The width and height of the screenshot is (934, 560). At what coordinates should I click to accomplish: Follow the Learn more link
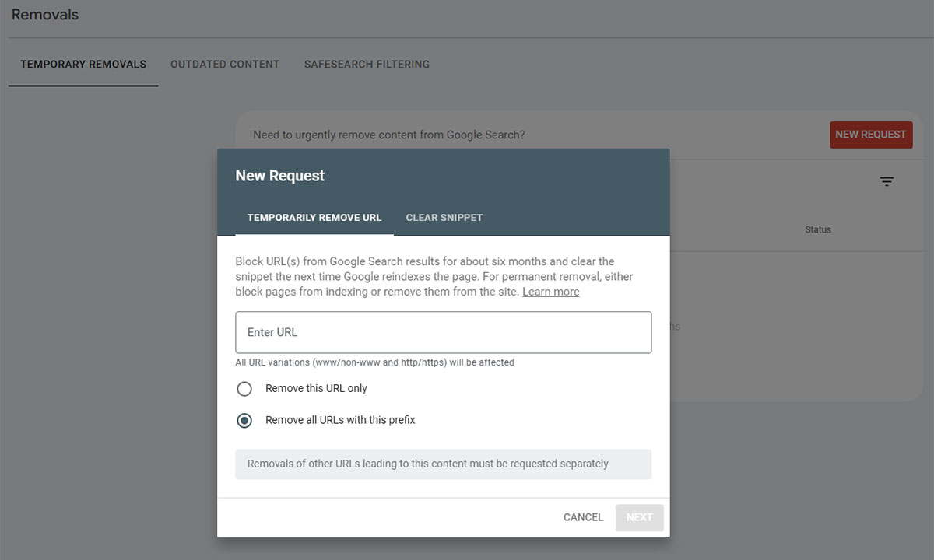coord(551,292)
